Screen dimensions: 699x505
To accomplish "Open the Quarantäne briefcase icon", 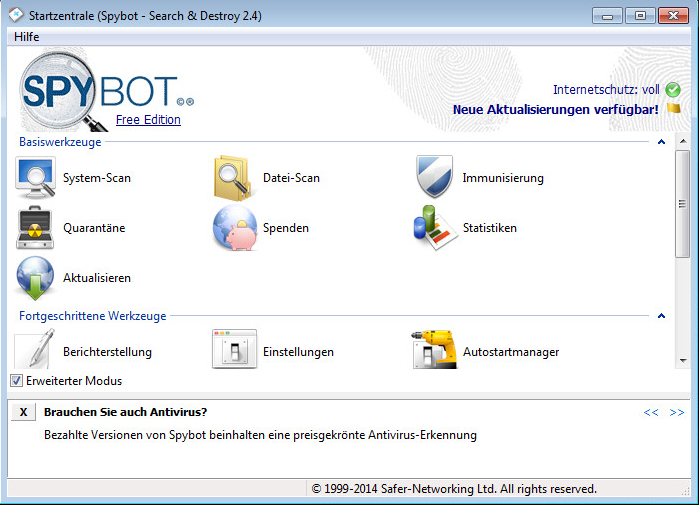I will coord(35,227).
